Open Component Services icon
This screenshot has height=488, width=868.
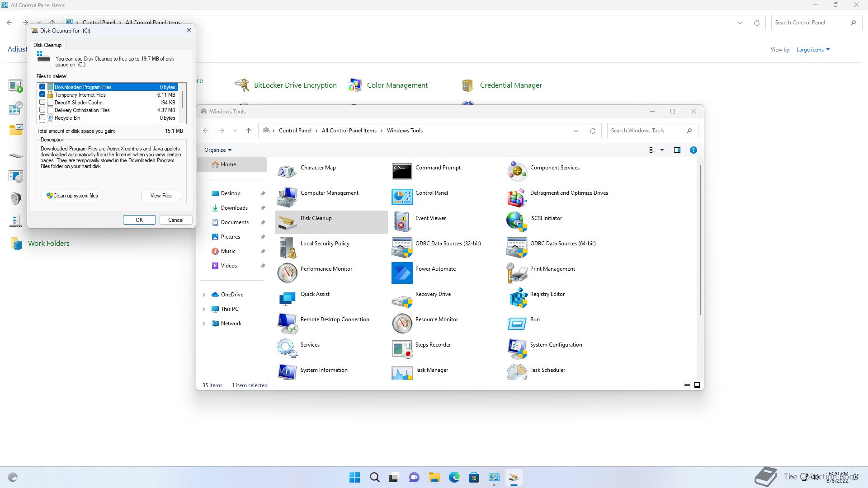click(x=517, y=171)
